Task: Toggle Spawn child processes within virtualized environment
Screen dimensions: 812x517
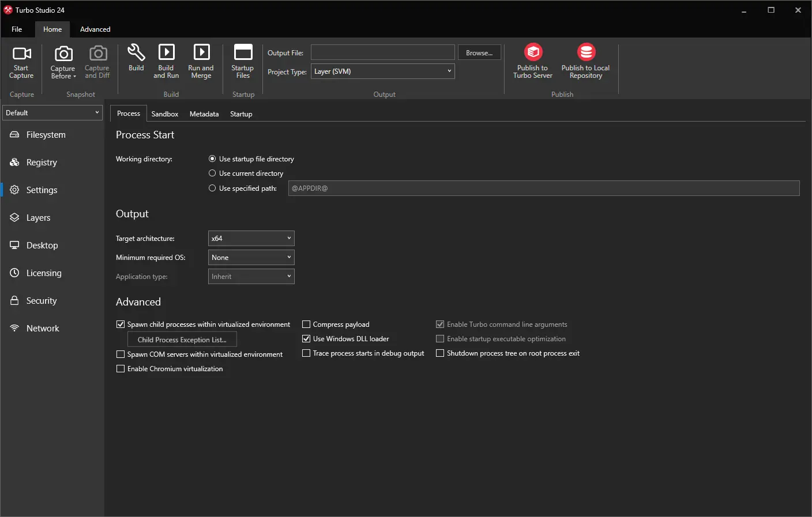Action: click(121, 324)
